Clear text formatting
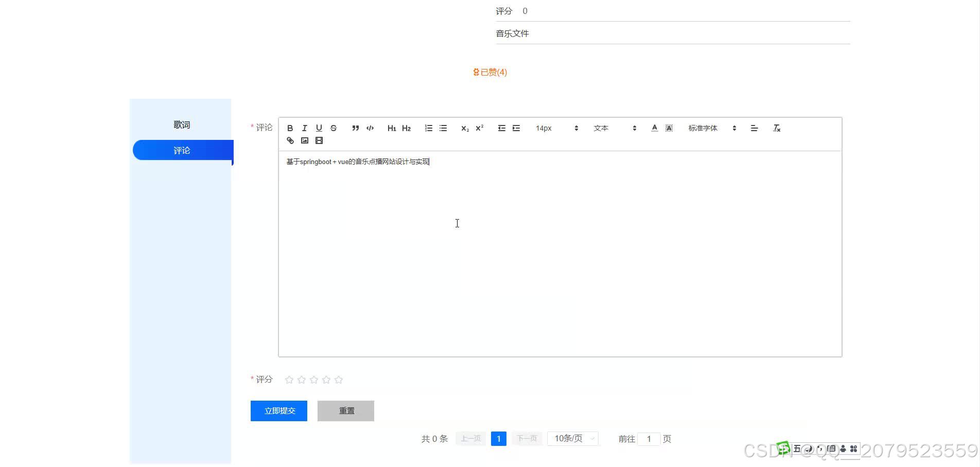The image size is (980, 467). coord(777,128)
